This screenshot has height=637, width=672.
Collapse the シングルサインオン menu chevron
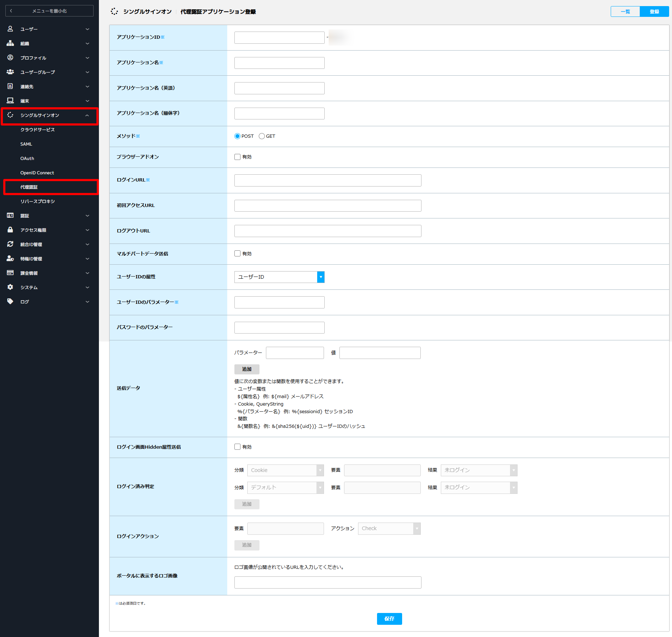click(87, 115)
